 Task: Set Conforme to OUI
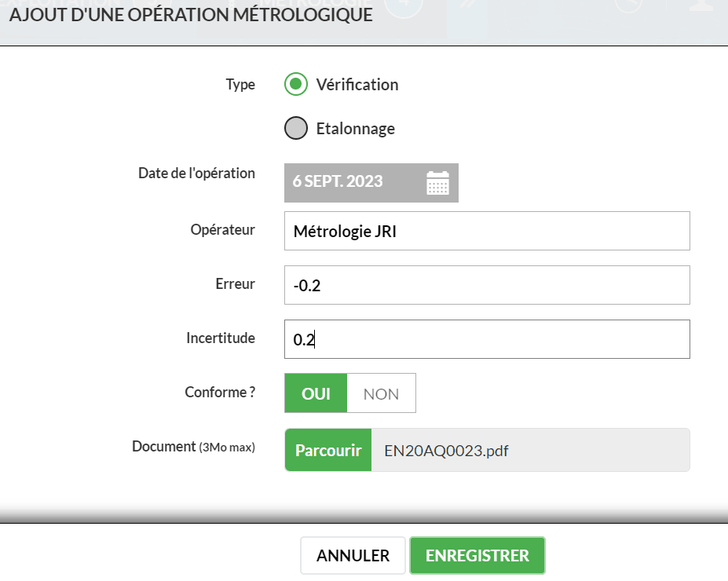coord(316,393)
